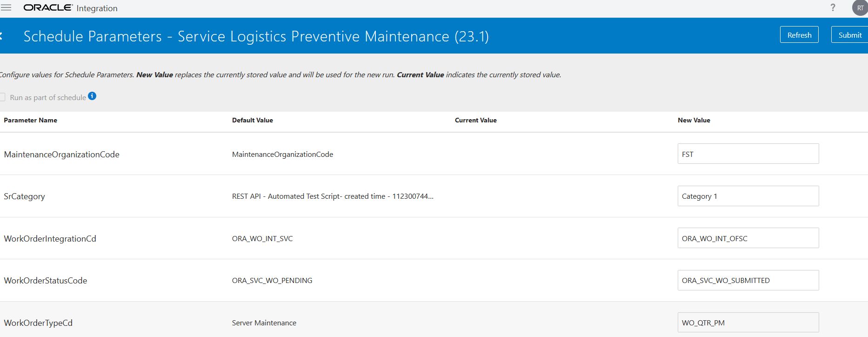Enable Run as part of schedule checkbox
This screenshot has width=868, height=337.
coord(2,97)
